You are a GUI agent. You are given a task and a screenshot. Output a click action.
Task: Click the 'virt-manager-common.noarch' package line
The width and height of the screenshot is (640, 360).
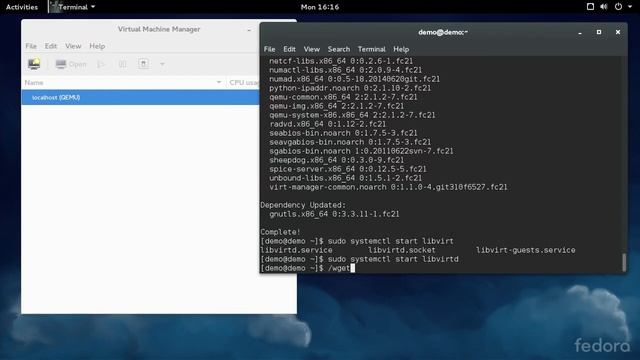388,187
